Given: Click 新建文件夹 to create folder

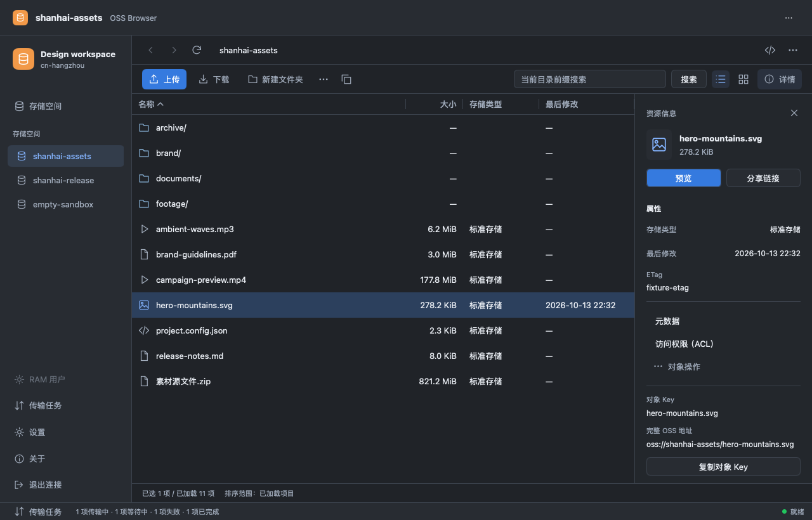Looking at the screenshot, I should tap(275, 79).
